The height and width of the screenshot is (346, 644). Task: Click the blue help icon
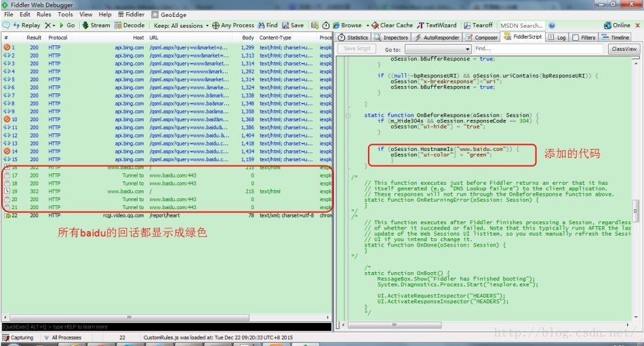(x=552, y=26)
